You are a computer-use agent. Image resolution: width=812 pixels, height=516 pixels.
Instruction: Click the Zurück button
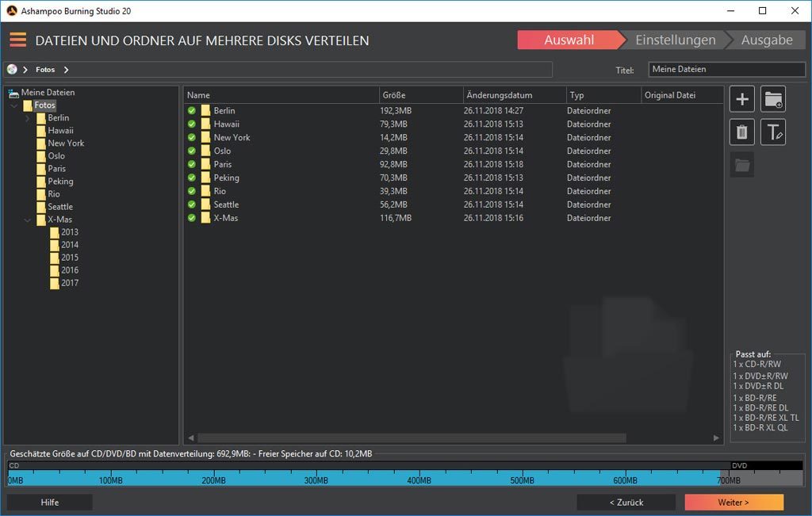(626, 502)
